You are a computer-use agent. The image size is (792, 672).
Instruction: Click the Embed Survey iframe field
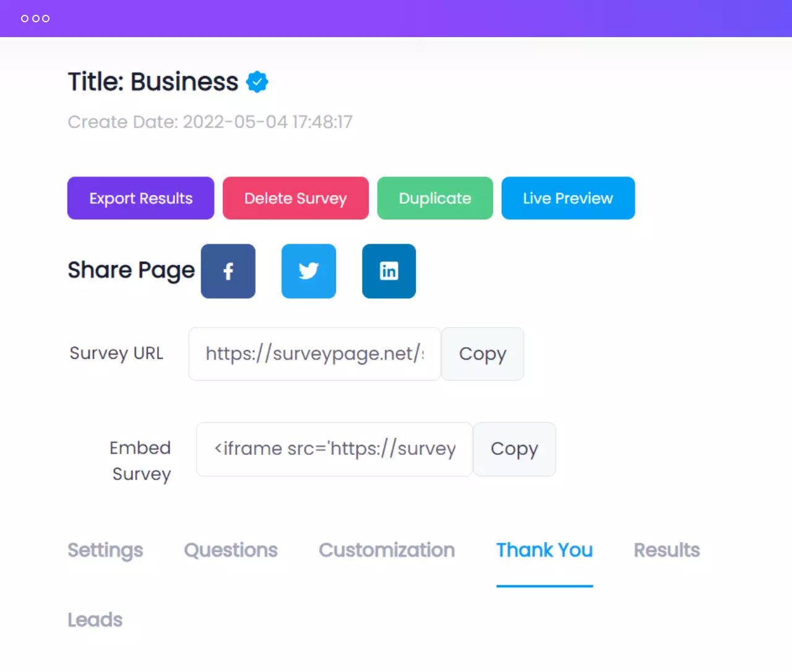(334, 449)
